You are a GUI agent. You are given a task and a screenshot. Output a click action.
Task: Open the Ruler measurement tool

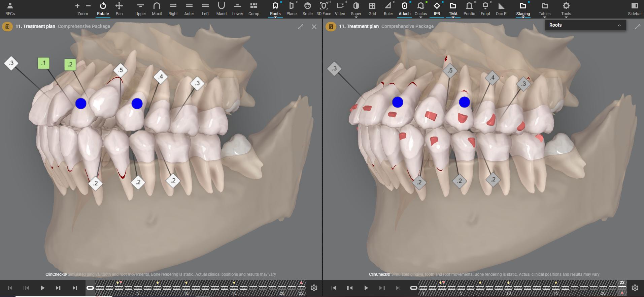tap(388, 9)
